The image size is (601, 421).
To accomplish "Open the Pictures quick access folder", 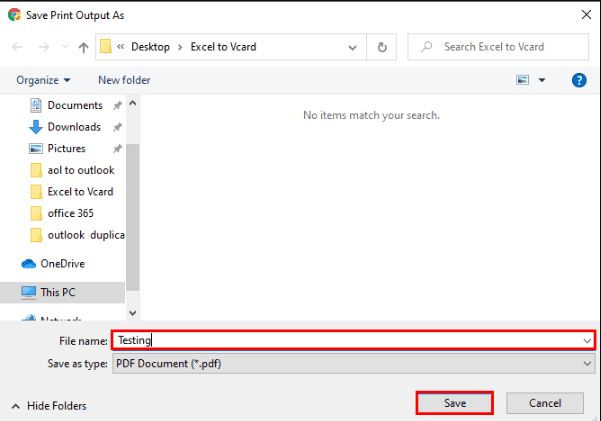I will click(66, 148).
